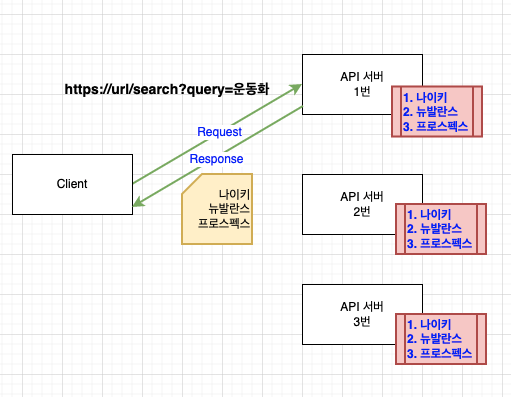Click '3. 프로스펙스' in server 1 list
Image resolution: width=511 pixels, height=397 pixels.
[x=435, y=126]
